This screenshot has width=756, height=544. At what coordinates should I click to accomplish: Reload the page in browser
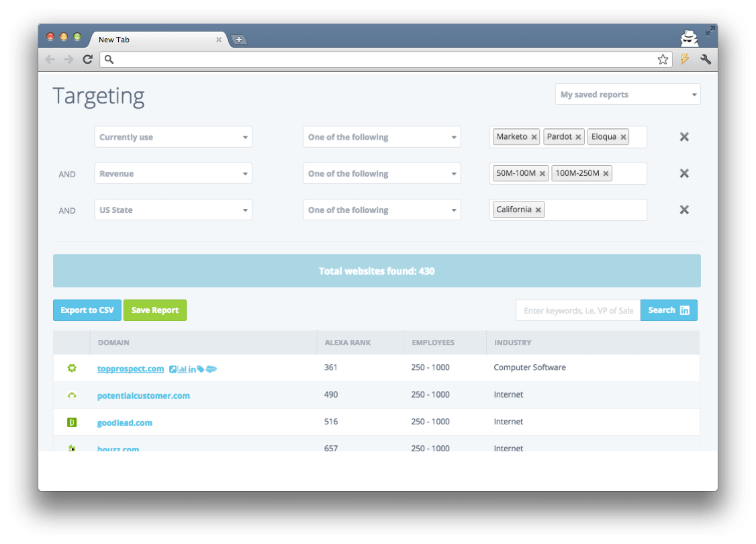pos(87,59)
